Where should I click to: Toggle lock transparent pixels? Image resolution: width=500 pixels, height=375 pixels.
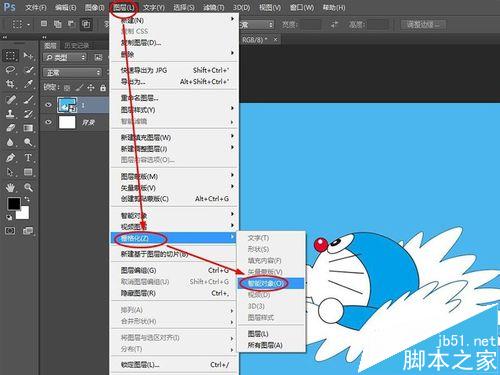67,88
